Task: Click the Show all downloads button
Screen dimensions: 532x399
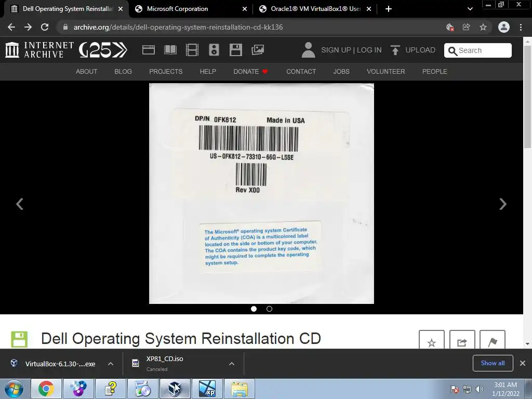Action: point(493,363)
